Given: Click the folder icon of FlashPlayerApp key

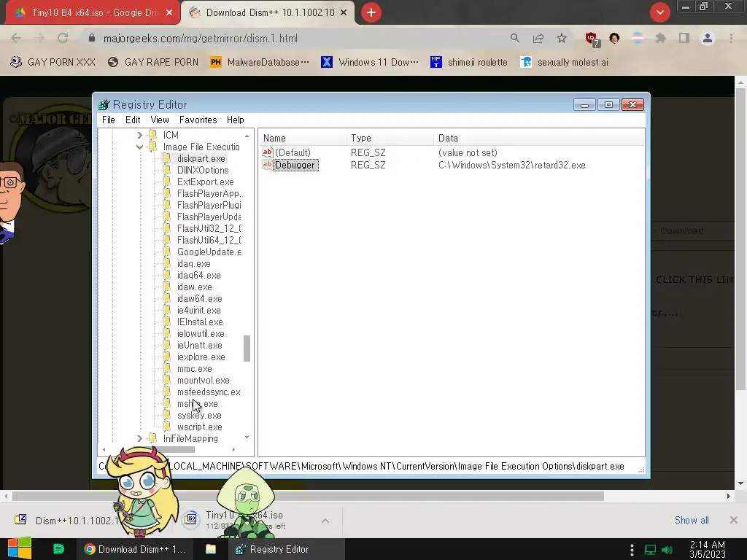Looking at the screenshot, I should 167,193.
